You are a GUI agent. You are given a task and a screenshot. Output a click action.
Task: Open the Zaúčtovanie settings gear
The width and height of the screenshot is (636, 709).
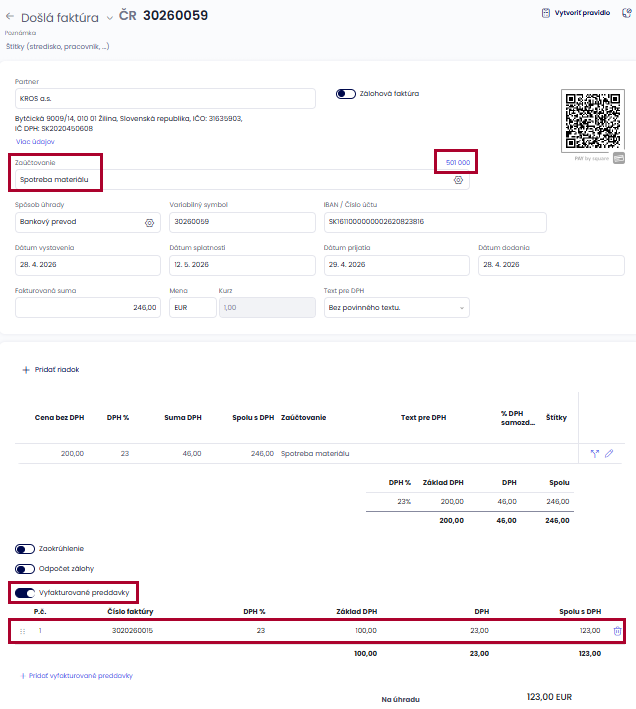[x=458, y=180]
